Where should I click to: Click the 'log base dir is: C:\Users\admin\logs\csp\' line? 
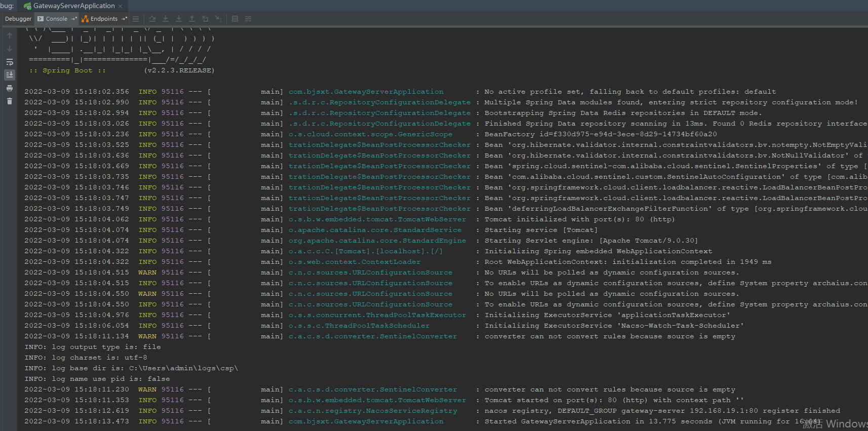pos(131,368)
